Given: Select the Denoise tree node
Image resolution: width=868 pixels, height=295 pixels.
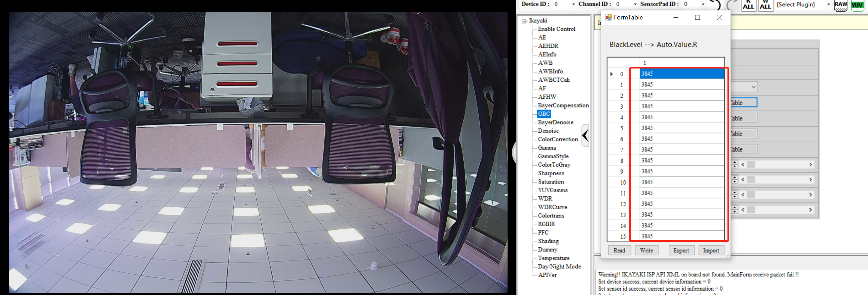Looking at the screenshot, I should click(548, 131).
